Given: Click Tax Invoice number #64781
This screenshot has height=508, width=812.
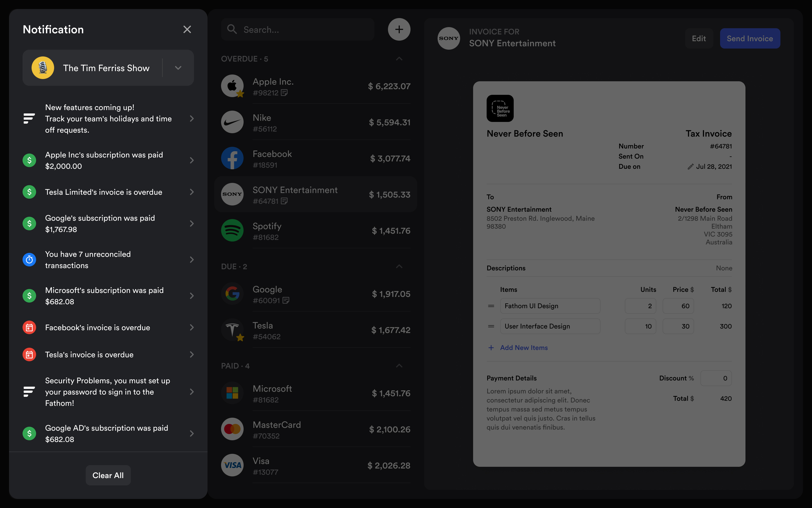Looking at the screenshot, I should pos(721,146).
